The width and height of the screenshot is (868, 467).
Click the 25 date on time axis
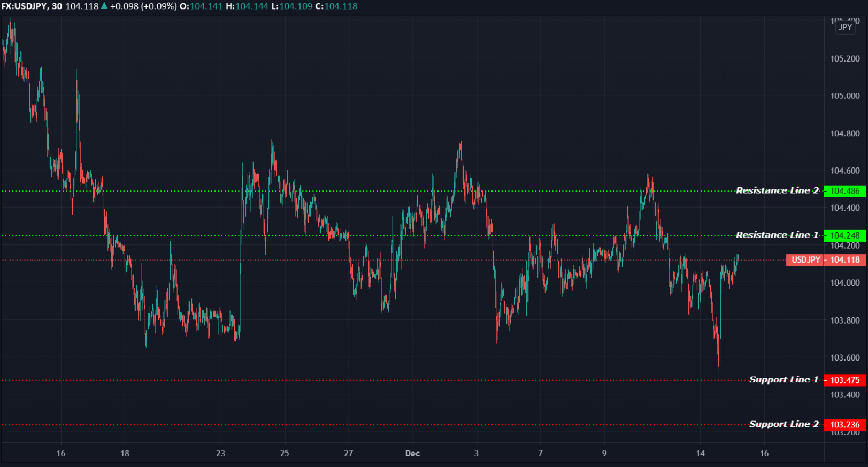[x=285, y=454]
